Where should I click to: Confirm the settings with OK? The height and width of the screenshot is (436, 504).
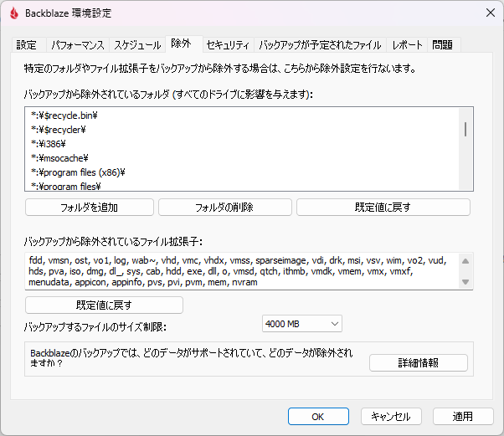click(318, 416)
